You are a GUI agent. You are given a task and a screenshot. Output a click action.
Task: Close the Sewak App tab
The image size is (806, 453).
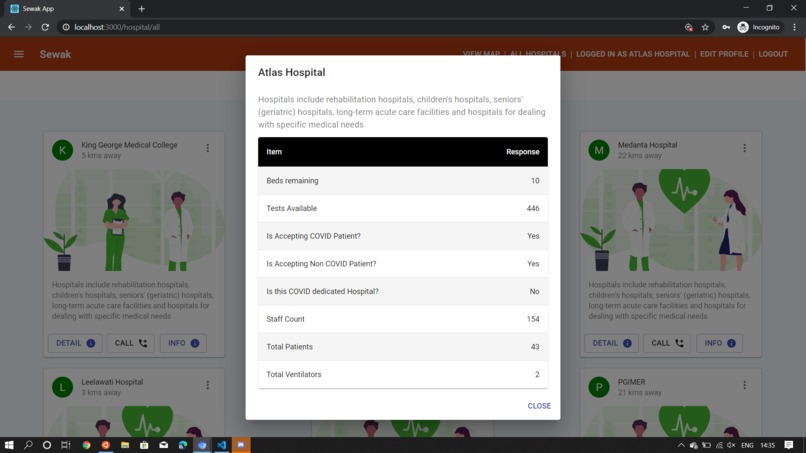point(122,9)
